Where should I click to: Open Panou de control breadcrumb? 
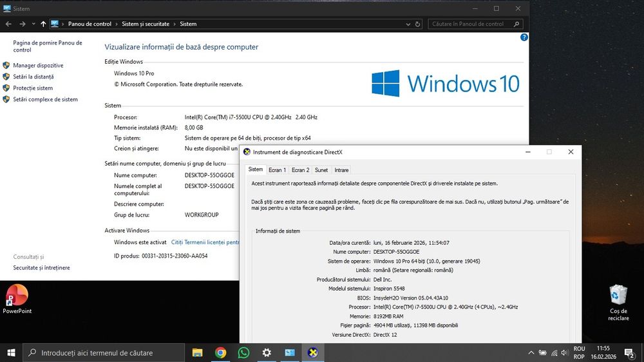coord(90,24)
